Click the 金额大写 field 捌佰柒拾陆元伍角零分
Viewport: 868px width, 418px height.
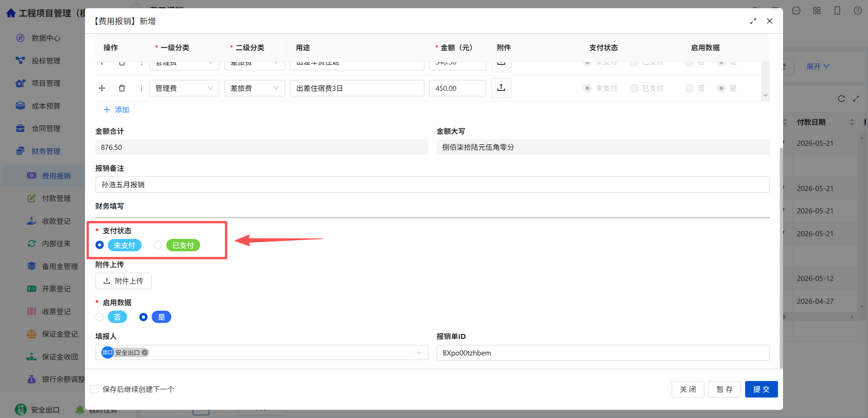coord(603,147)
